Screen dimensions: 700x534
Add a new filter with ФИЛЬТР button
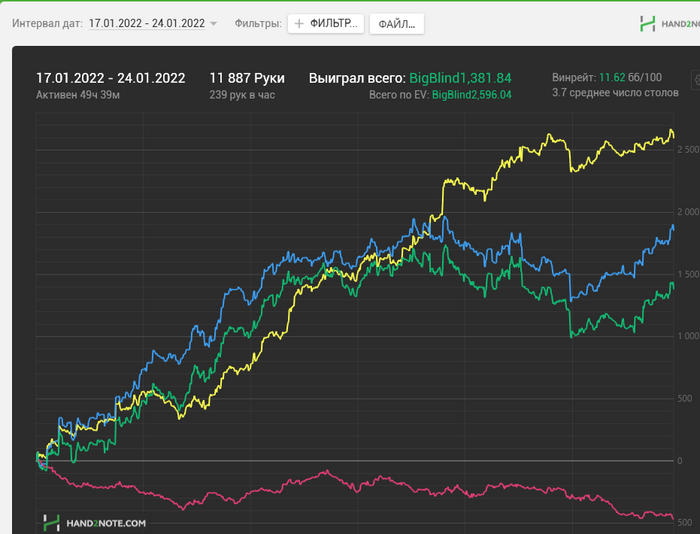(326, 24)
